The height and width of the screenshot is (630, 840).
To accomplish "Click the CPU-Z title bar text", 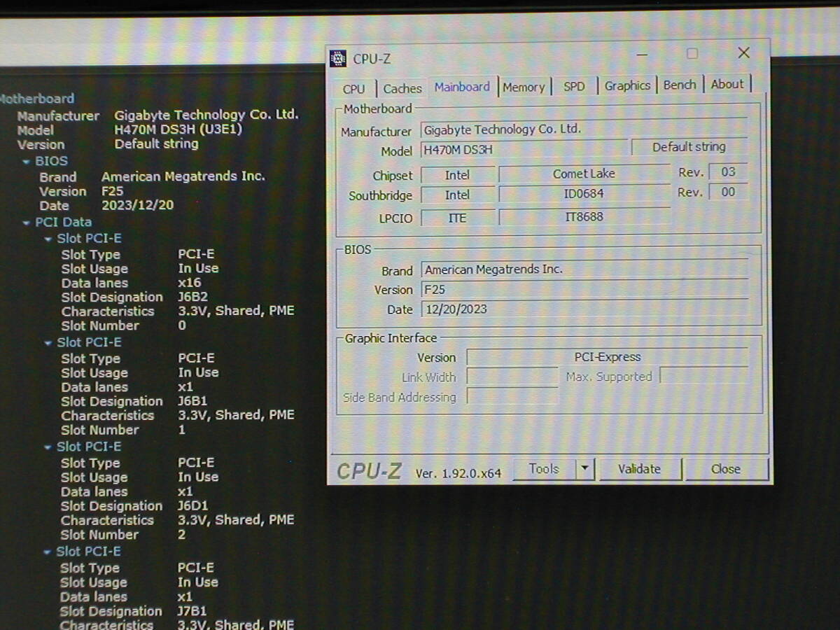I will click(372, 59).
